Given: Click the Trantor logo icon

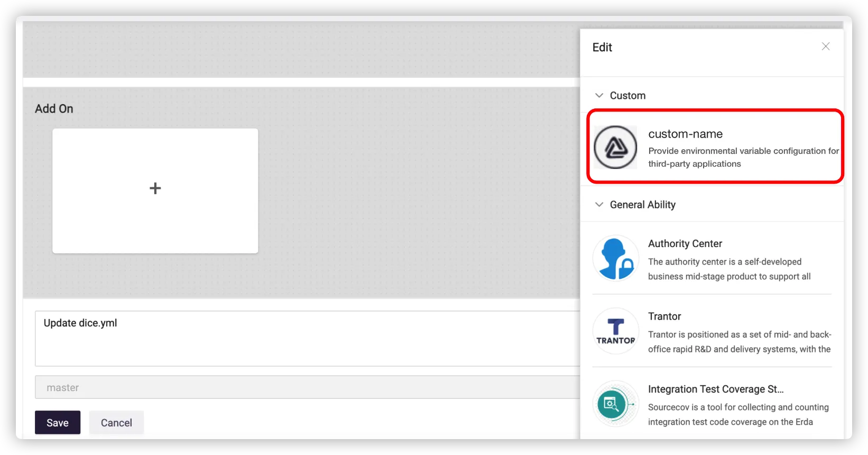Looking at the screenshot, I should [x=615, y=331].
